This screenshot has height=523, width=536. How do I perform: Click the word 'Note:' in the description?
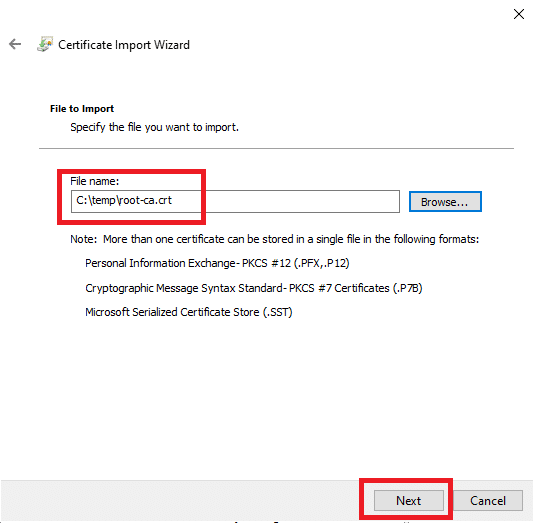click(84, 239)
